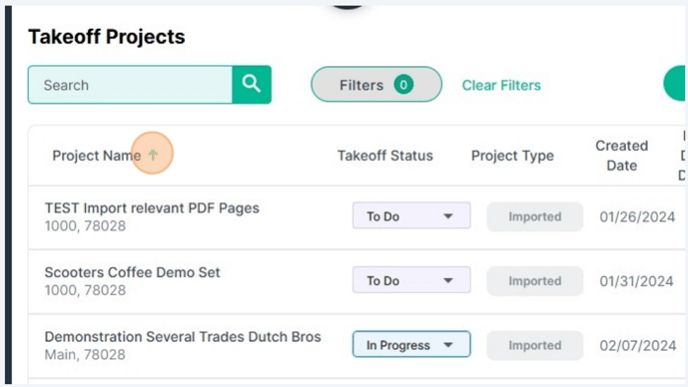
Task: Open Demonstration Several Trades Dutch Bros project
Action: pyautogui.click(x=183, y=337)
